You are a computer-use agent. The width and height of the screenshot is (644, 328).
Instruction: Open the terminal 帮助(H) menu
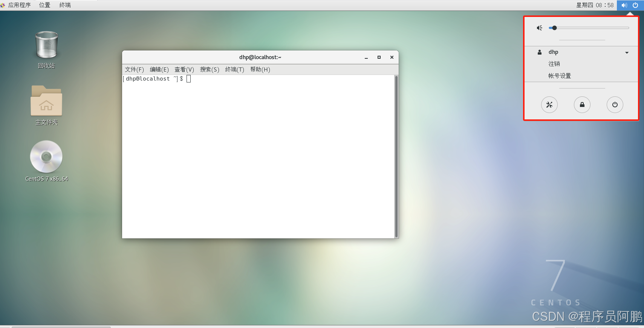[x=260, y=70]
